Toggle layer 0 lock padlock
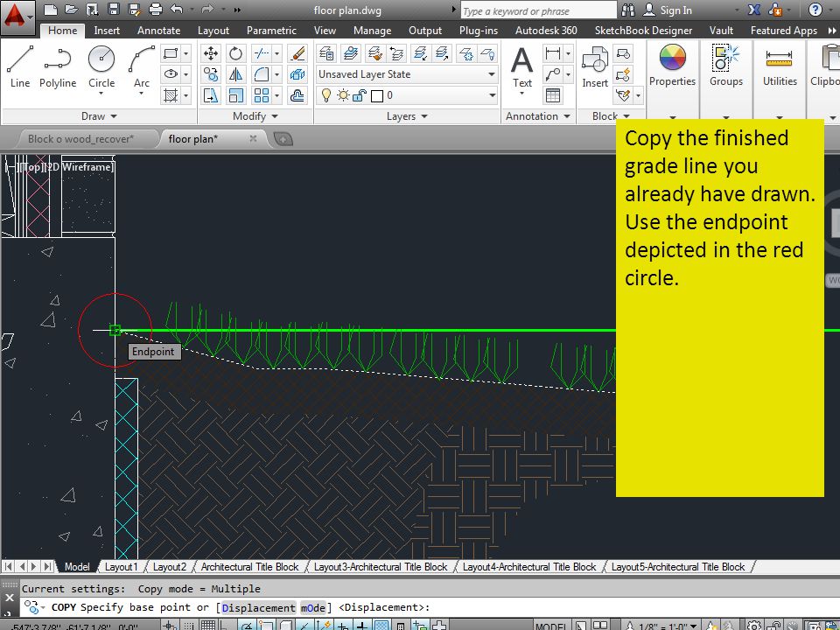This screenshot has height=630, width=840. pos(360,95)
